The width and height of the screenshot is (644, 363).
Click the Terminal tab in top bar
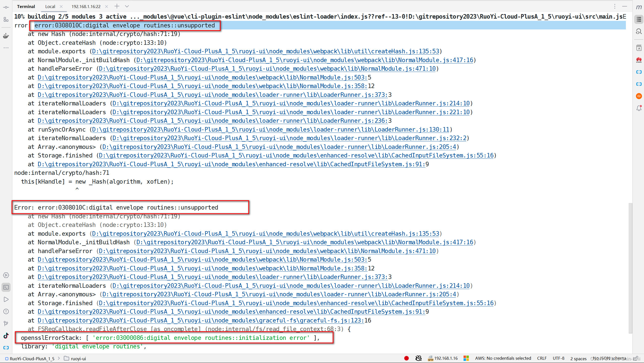[25, 6]
